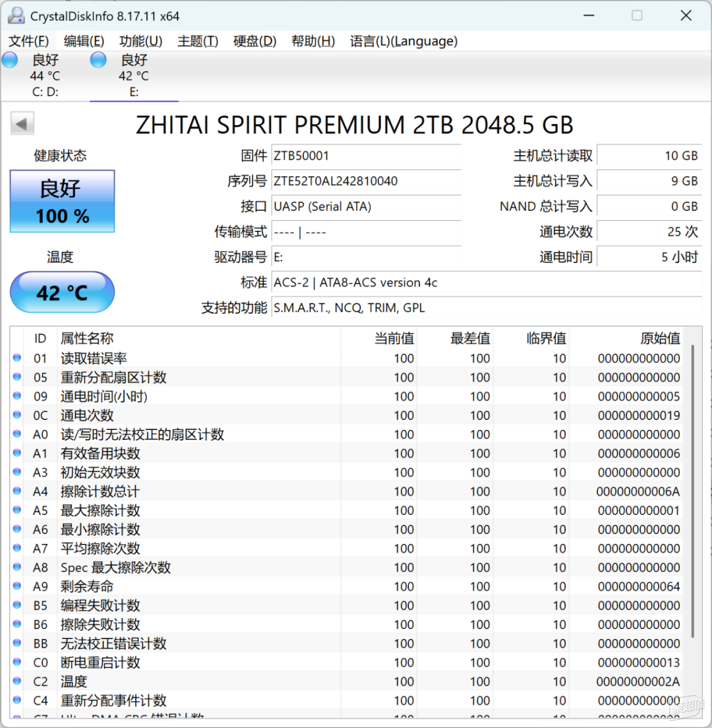The width and height of the screenshot is (712, 728).
Task: Click the blue status dot on row 09 通电时间(小时)
Action: click(x=17, y=396)
